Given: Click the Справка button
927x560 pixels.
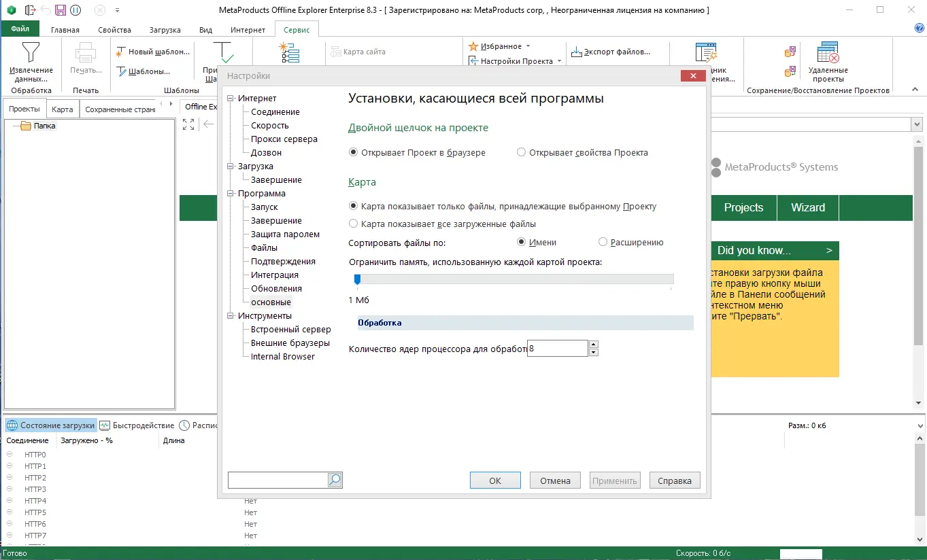Looking at the screenshot, I should coord(675,480).
